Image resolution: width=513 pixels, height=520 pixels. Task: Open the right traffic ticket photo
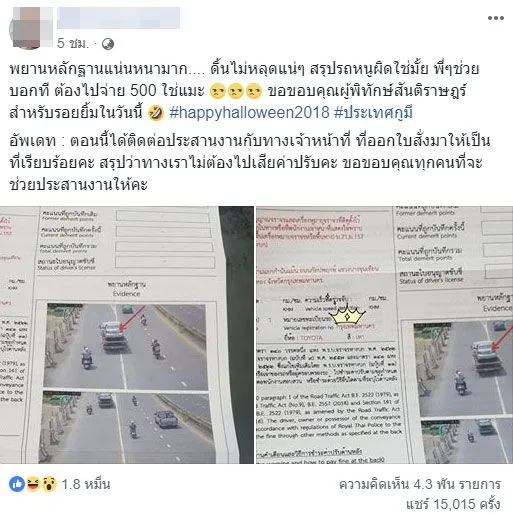385,335
